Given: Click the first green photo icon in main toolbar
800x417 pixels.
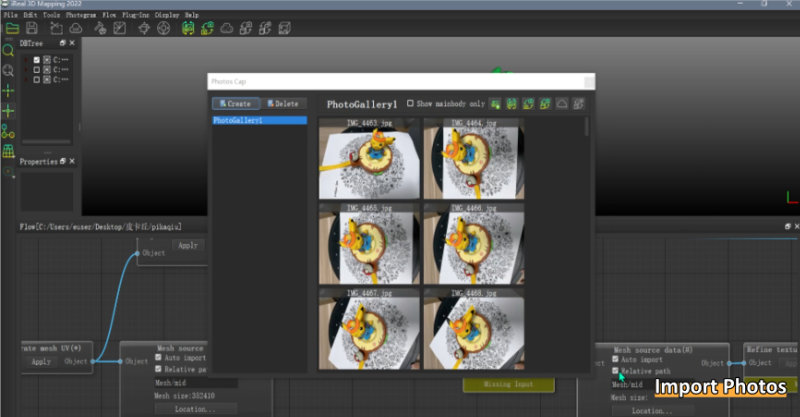Looking at the screenshot, I should 188,28.
